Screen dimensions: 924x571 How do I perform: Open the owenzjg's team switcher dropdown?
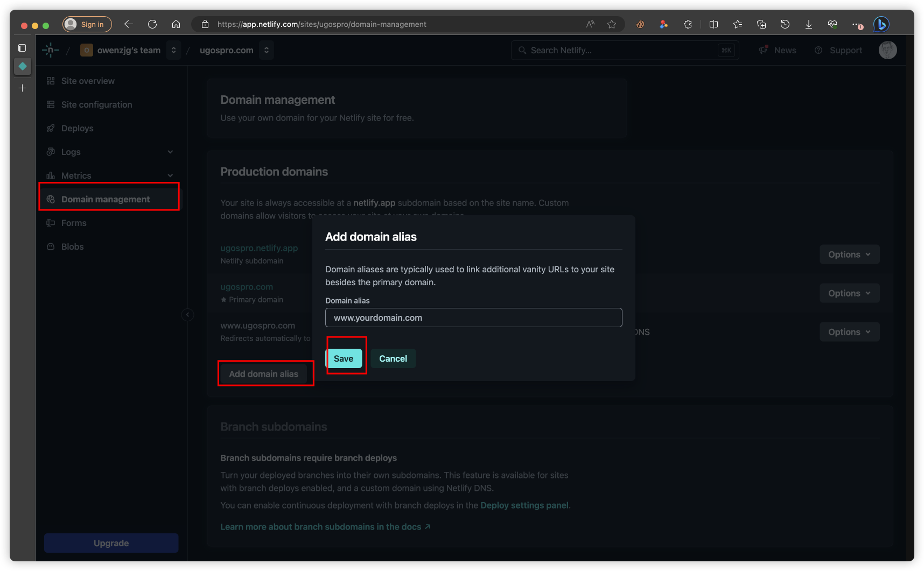pyautogui.click(x=173, y=50)
